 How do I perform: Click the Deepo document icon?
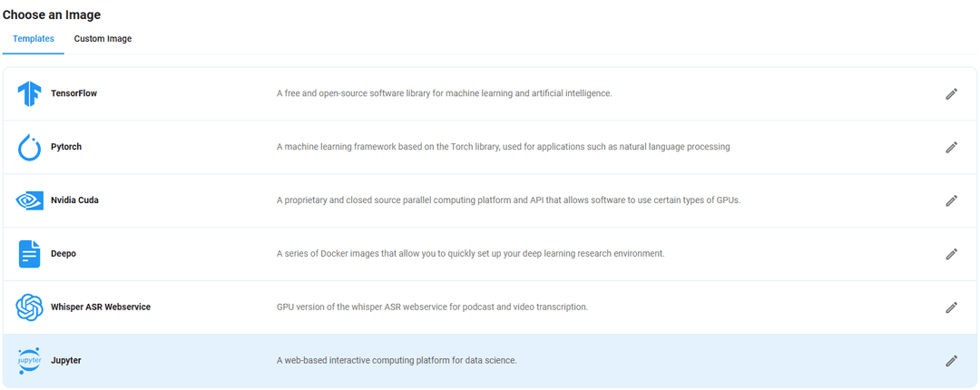[29, 254]
